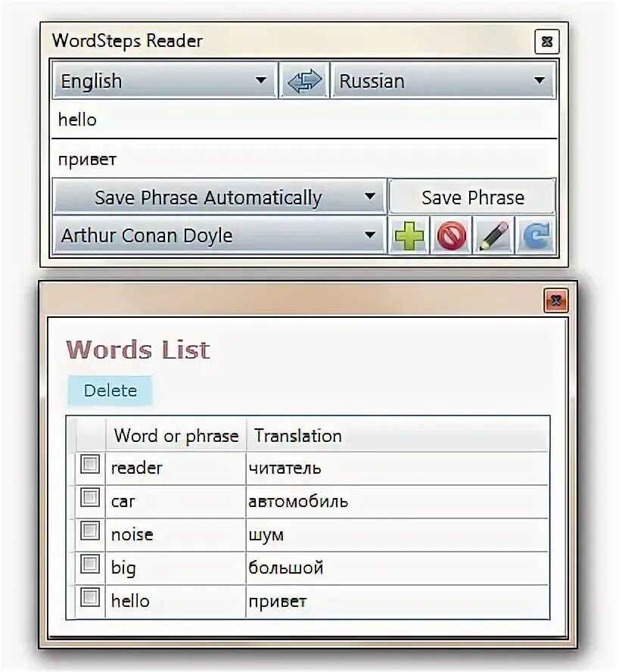Viewport: 619px width, 672px height.
Task: Add a new word list with the green plus
Action: [x=409, y=235]
